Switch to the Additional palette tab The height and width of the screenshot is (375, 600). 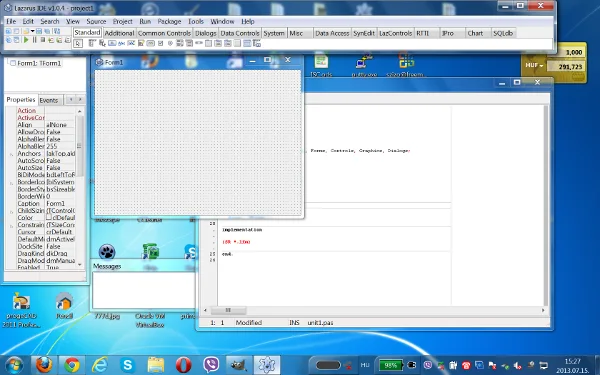[x=119, y=33]
